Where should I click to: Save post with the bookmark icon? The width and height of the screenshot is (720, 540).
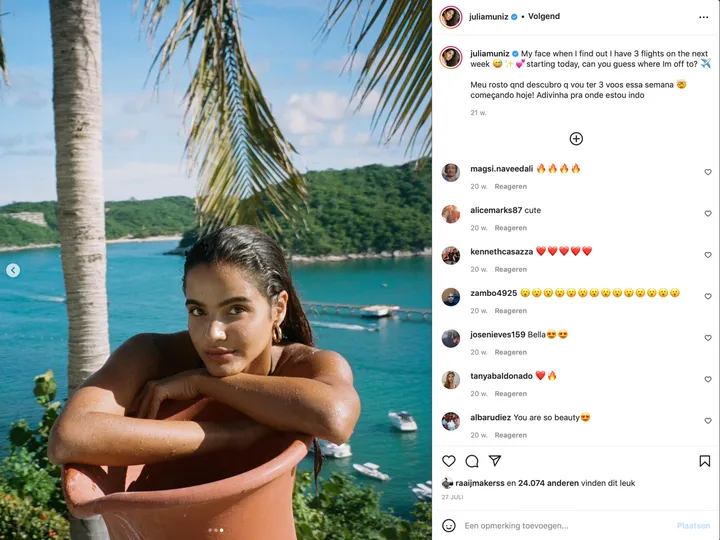coord(705,461)
